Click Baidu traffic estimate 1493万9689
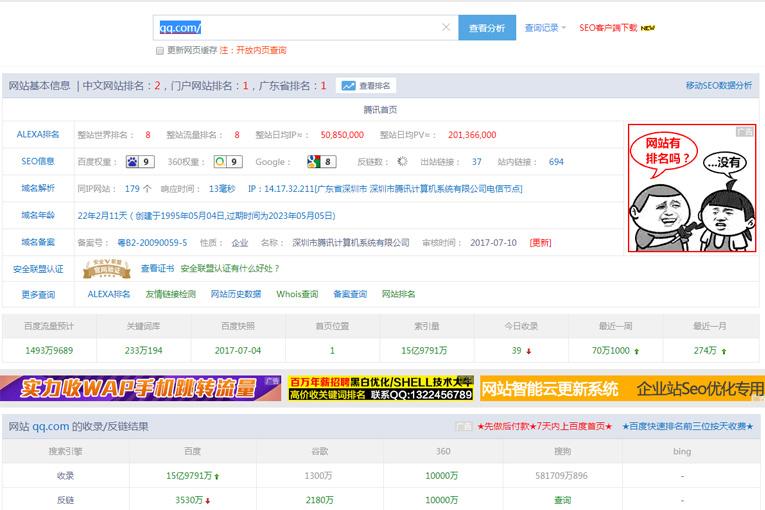The width and height of the screenshot is (765, 510). (49, 350)
